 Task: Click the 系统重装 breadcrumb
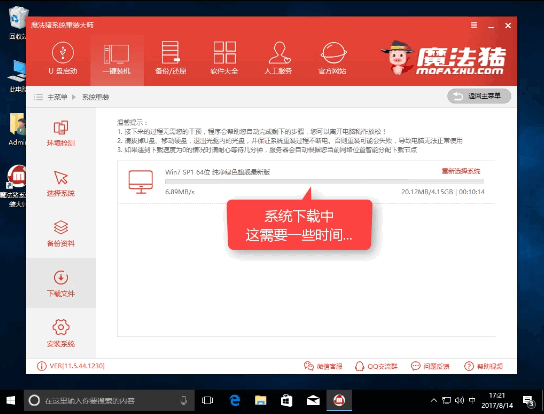click(x=95, y=97)
